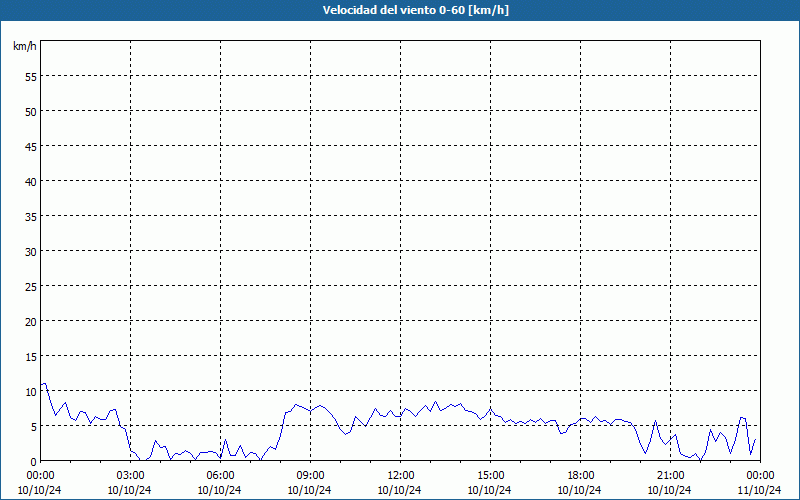This screenshot has height=500, width=800.
Task: Click the 12:00 time axis label
Action: (x=401, y=476)
